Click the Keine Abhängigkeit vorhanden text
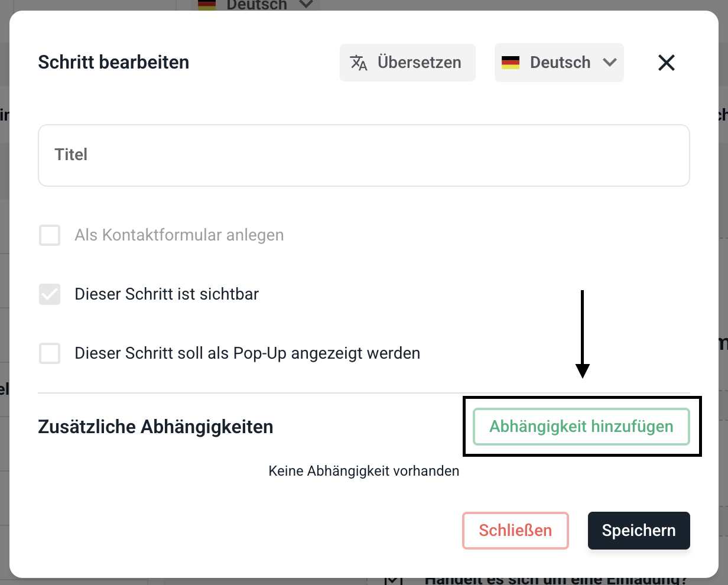Image resolution: width=728 pixels, height=585 pixels. click(x=364, y=471)
